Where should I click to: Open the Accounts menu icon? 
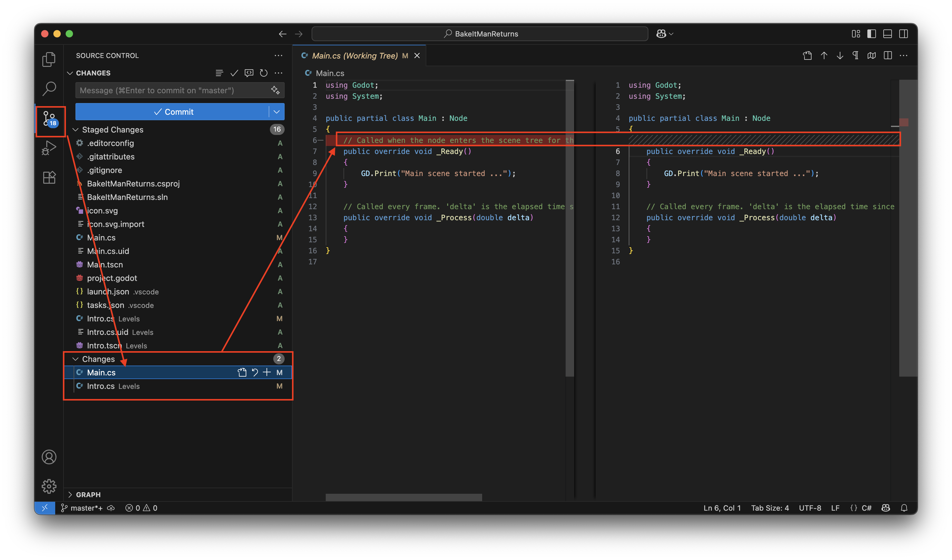pos(49,457)
